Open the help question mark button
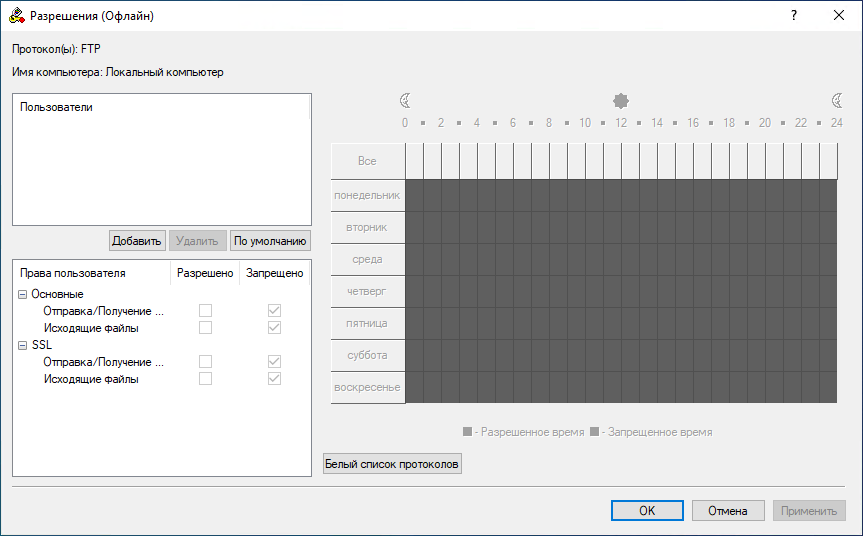Screen dimensions: 863x536 pyautogui.click(x=794, y=15)
